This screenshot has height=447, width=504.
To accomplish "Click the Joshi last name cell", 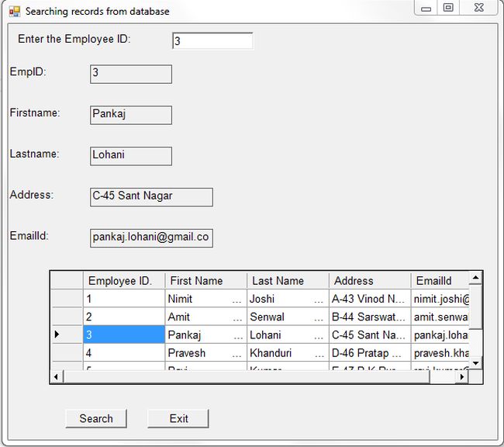I will 288,298.
